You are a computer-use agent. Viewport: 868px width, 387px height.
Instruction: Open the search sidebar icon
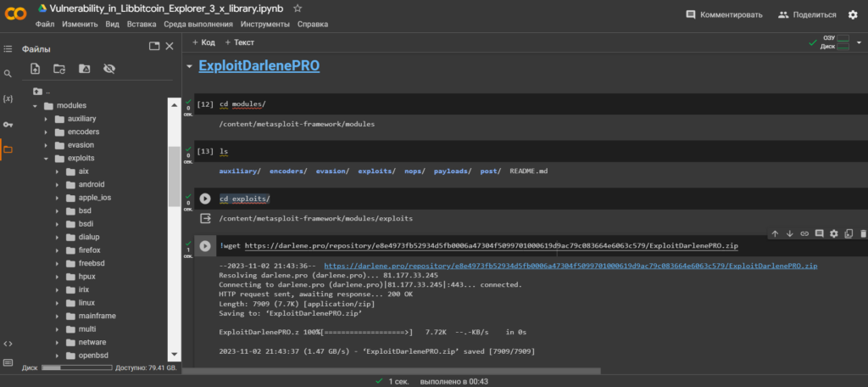click(8, 74)
